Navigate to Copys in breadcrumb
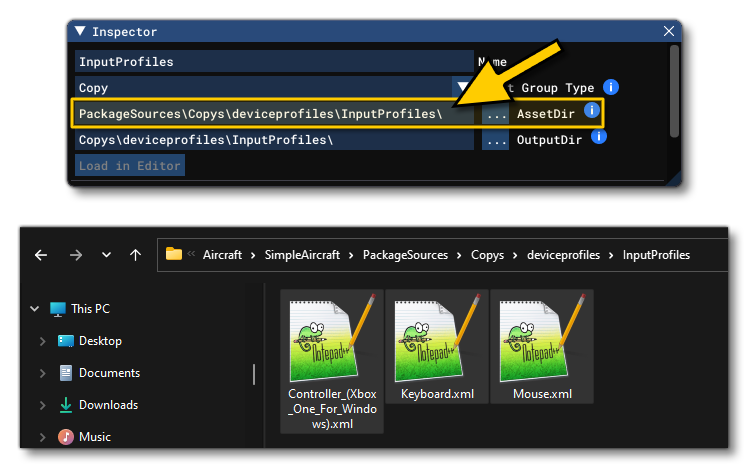 tap(488, 255)
